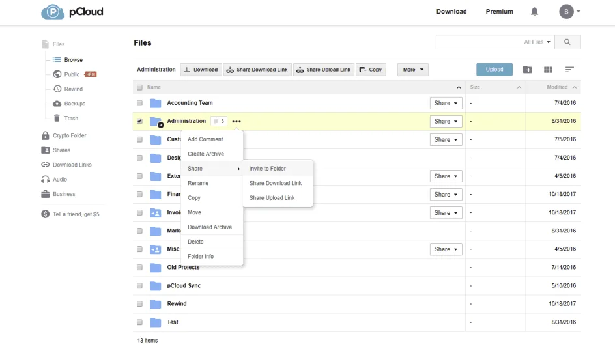The width and height of the screenshot is (615, 364).
Task: Open the Share dropdown on the 7/5/2016 row
Action: 446,139
